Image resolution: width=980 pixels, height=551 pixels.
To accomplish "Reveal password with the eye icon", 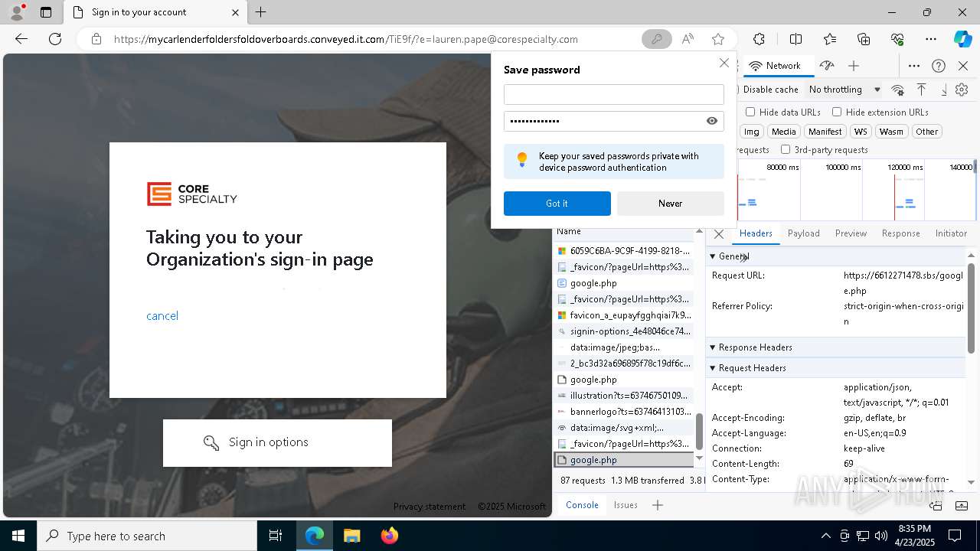I will 712,121.
